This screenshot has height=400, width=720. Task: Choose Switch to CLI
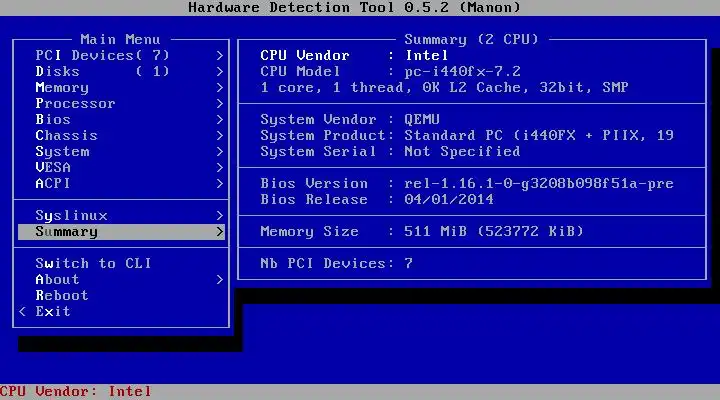[x=121, y=264]
